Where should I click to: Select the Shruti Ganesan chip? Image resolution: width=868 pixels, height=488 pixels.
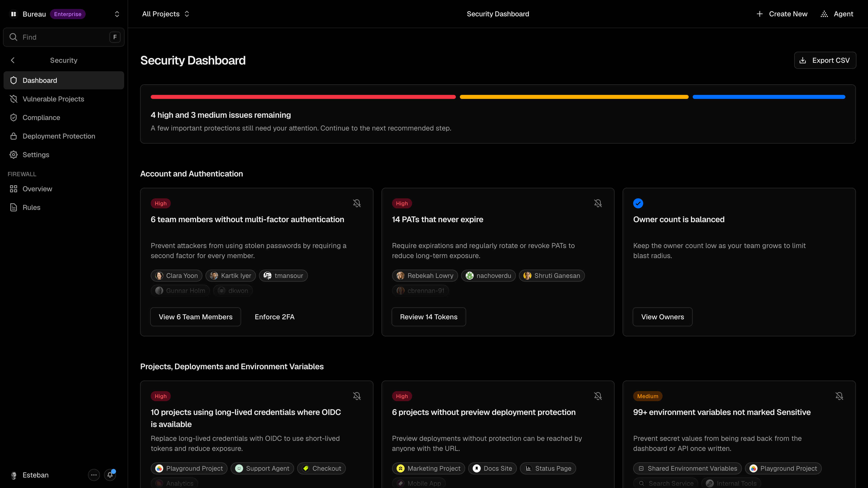pos(552,276)
